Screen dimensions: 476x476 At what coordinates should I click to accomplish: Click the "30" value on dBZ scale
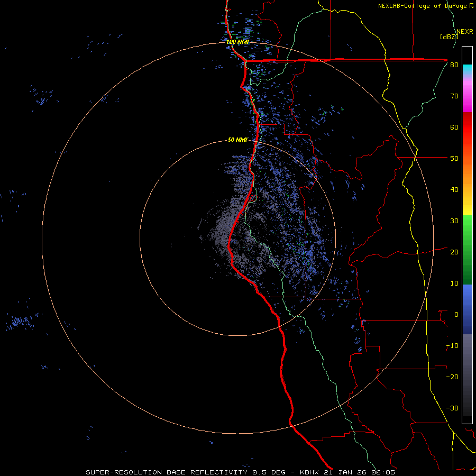click(x=454, y=221)
